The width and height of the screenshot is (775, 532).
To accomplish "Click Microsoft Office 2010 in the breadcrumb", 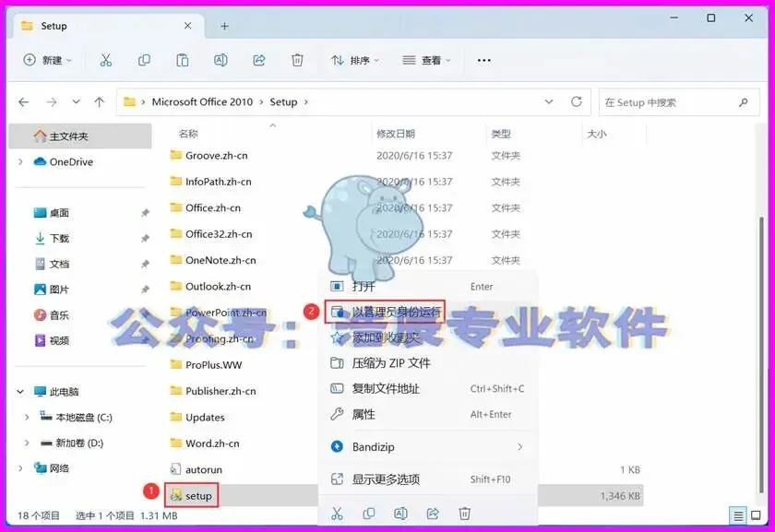I will coord(202,102).
